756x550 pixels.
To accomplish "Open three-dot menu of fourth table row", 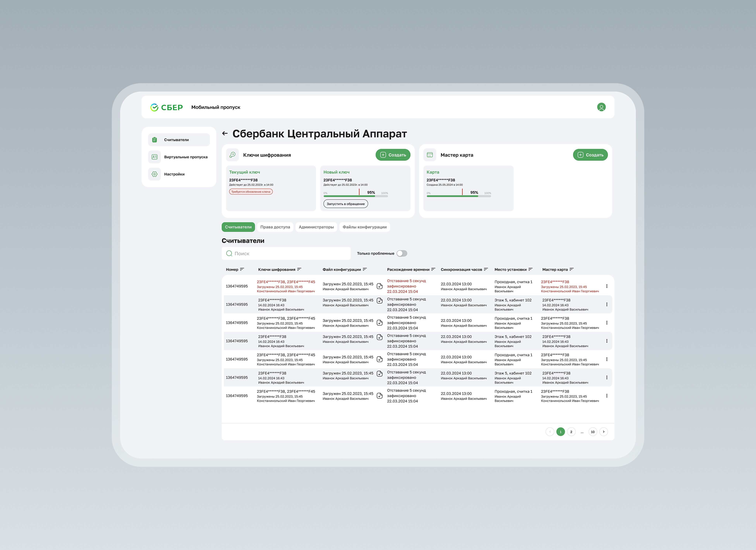I will coord(607,341).
